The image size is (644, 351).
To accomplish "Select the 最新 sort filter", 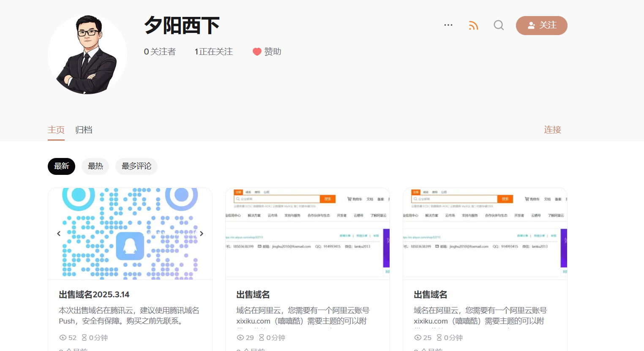I will pyautogui.click(x=61, y=166).
